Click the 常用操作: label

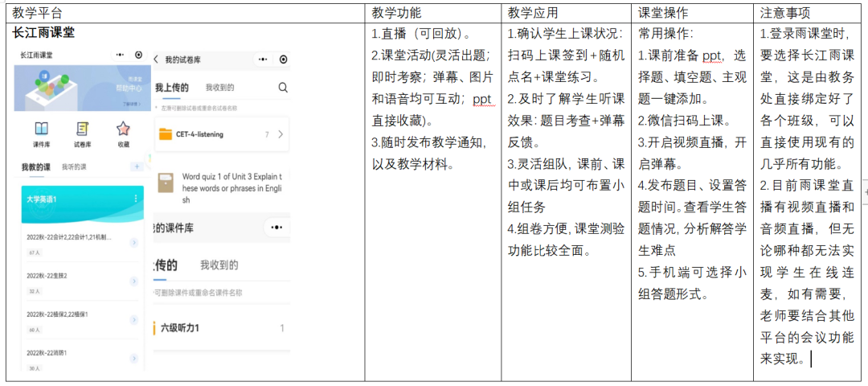[x=666, y=34]
